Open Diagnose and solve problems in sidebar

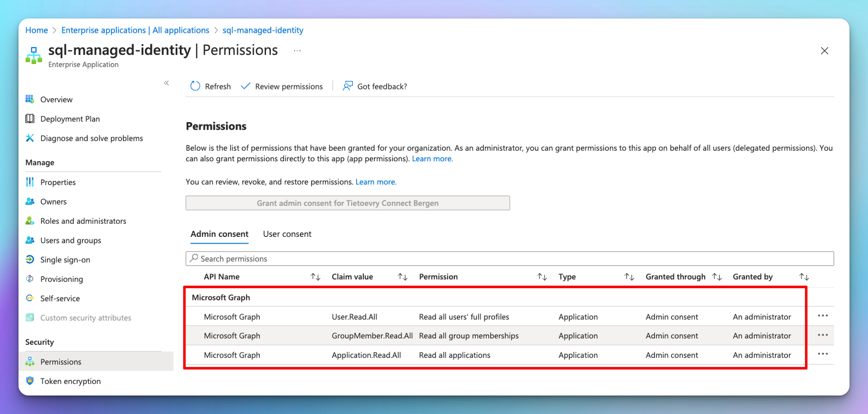(92, 138)
